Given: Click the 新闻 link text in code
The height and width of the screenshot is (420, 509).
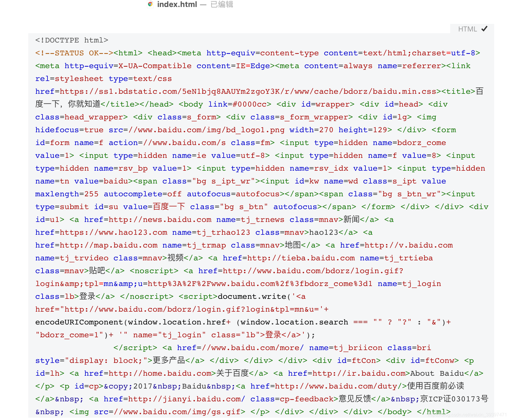Looking at the screenshot, I should click(x=351, y=219).
